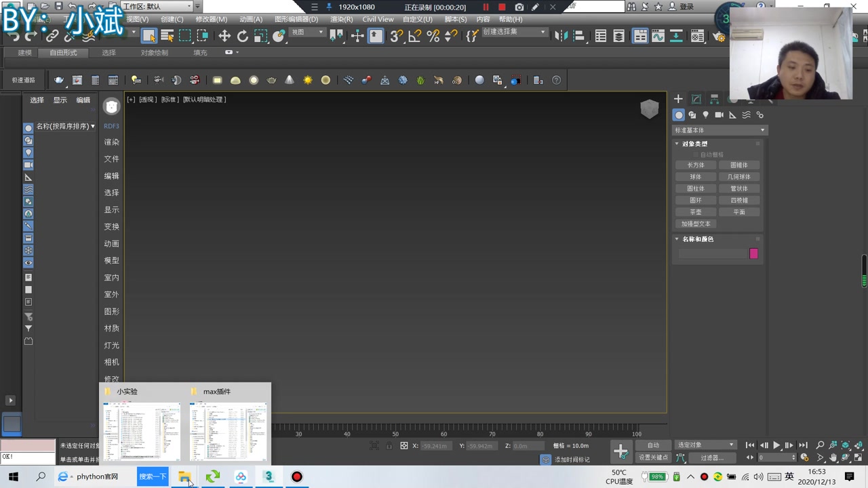Play the animation
This screenshot has width=868, height=488.
[776, 445]
